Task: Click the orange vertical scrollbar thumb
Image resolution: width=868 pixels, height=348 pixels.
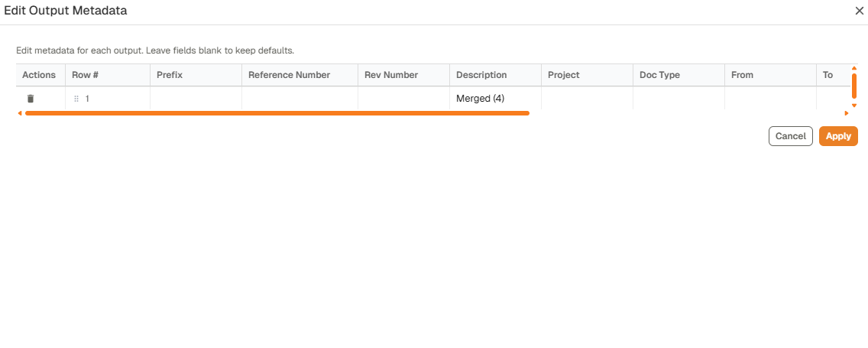Action: click(854, 85)
